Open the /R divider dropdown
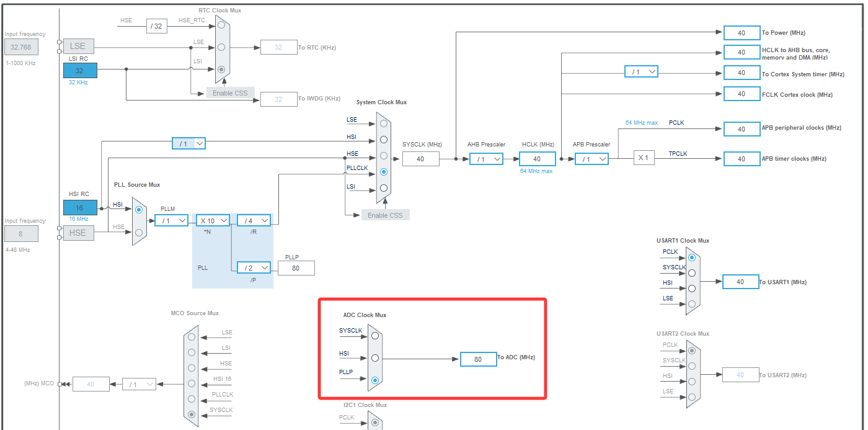Screen dimensions: 868x430 [x=253, y=220]
